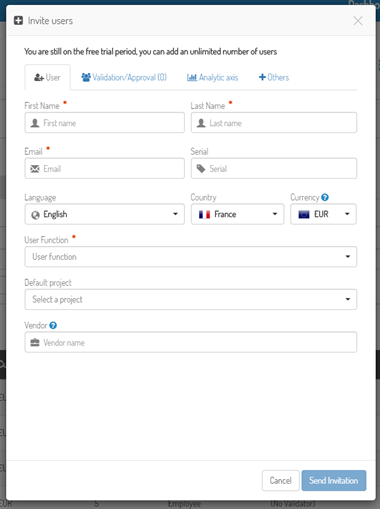Click the add-user icon on User tab

[39, 78]
